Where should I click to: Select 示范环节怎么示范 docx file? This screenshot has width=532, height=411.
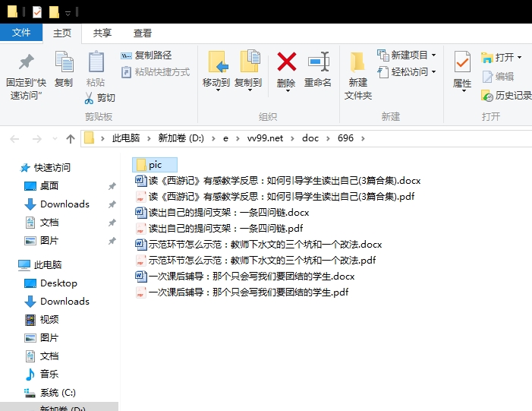coord(259,245)
